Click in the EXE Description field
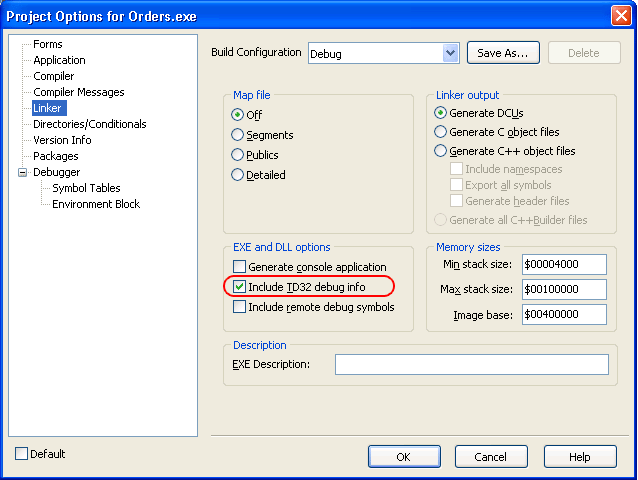The height and width of the screenshot is (480, 638). 471,364
